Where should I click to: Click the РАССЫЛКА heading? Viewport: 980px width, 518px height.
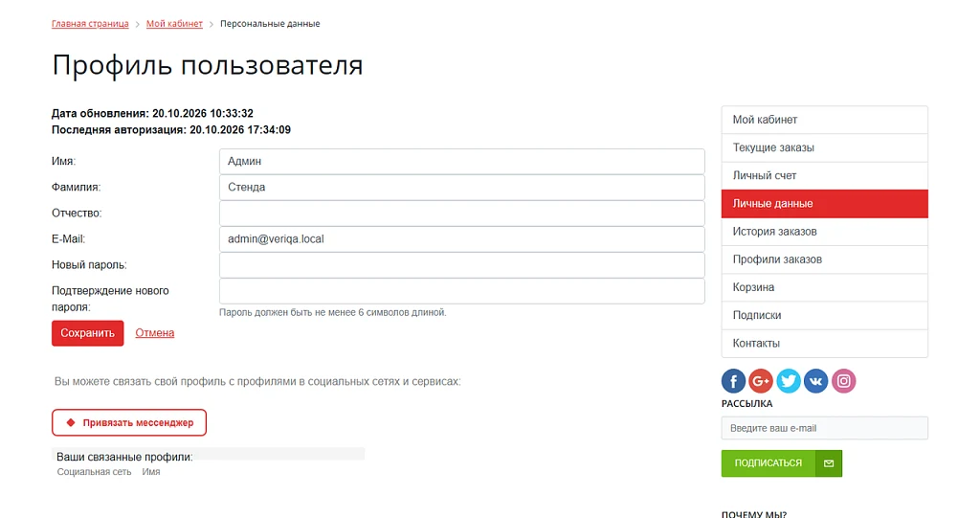(x=746, y=403)
